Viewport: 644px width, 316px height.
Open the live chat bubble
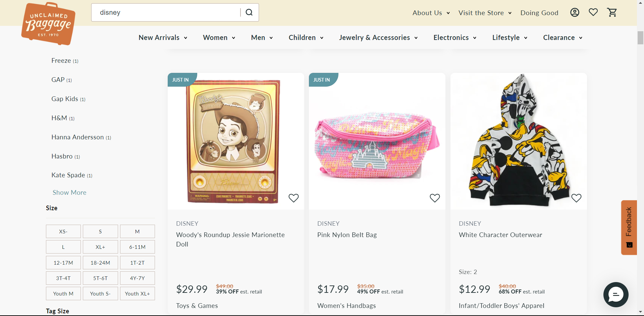(x=615, y=295)
